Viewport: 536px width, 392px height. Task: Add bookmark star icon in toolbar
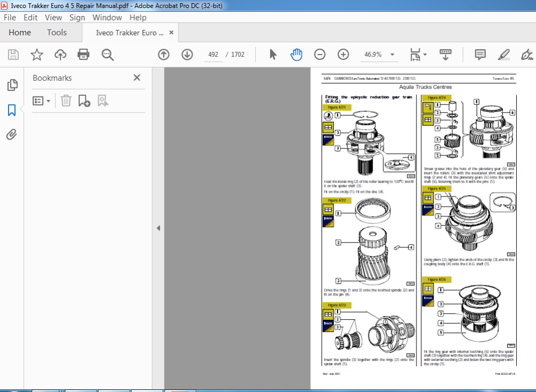pyautogui.click(x=36, y=55)
